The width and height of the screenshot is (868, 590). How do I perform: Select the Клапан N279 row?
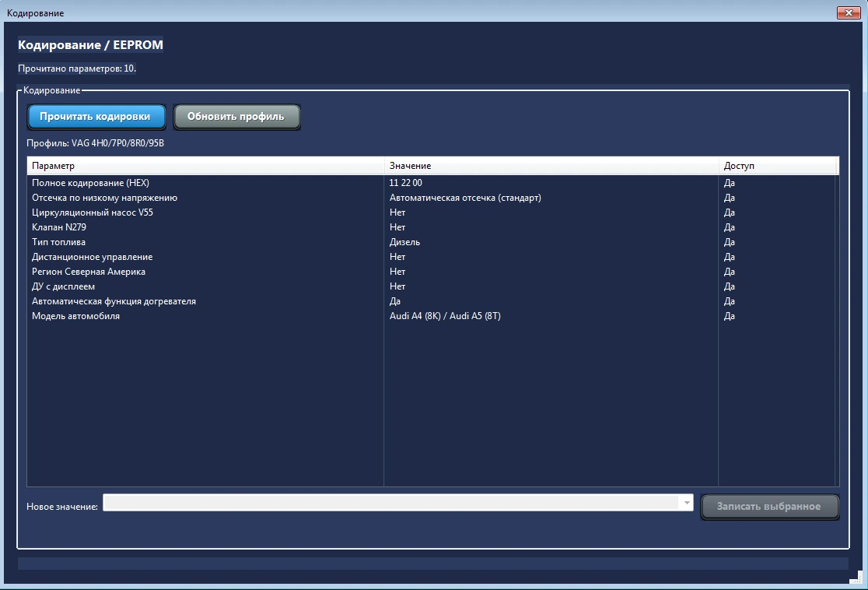click(433, 227)
